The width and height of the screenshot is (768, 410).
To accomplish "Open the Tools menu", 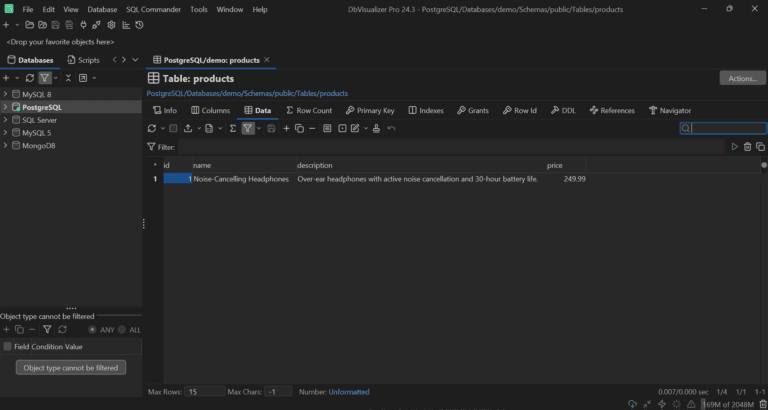I will click(x=198, y=9).
